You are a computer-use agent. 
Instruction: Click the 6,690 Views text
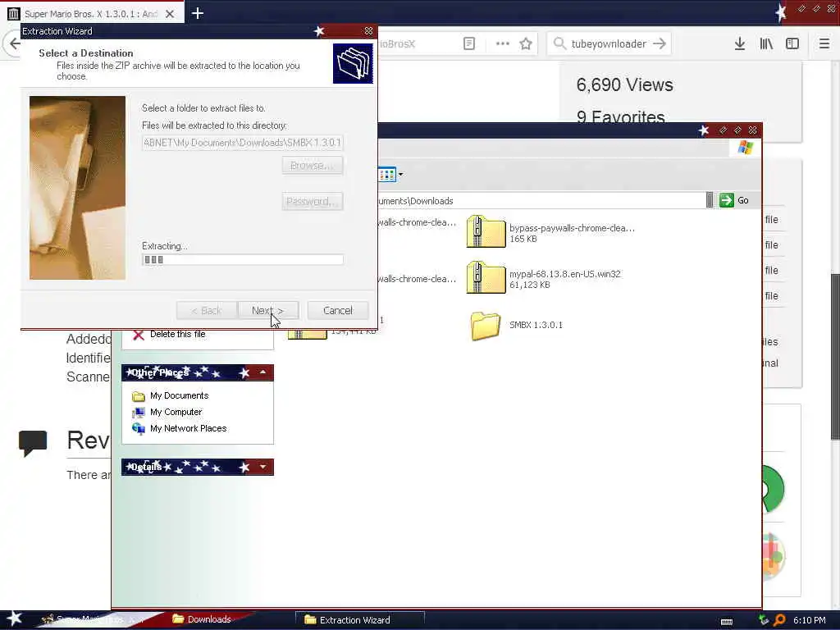[624, 84]
